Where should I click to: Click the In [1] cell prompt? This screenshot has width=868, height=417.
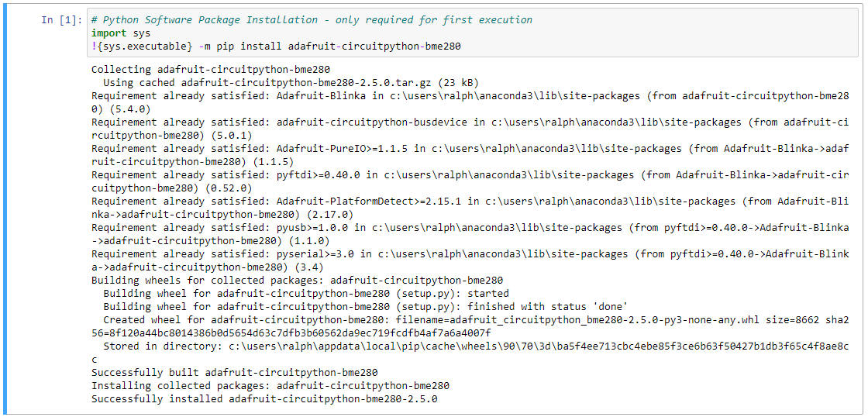click(x=58, y=20)
